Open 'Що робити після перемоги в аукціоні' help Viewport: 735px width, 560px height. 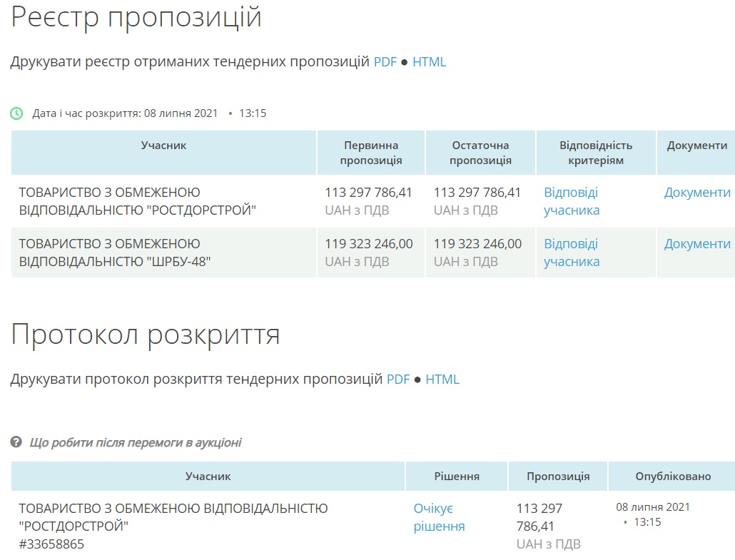(136, 442)
